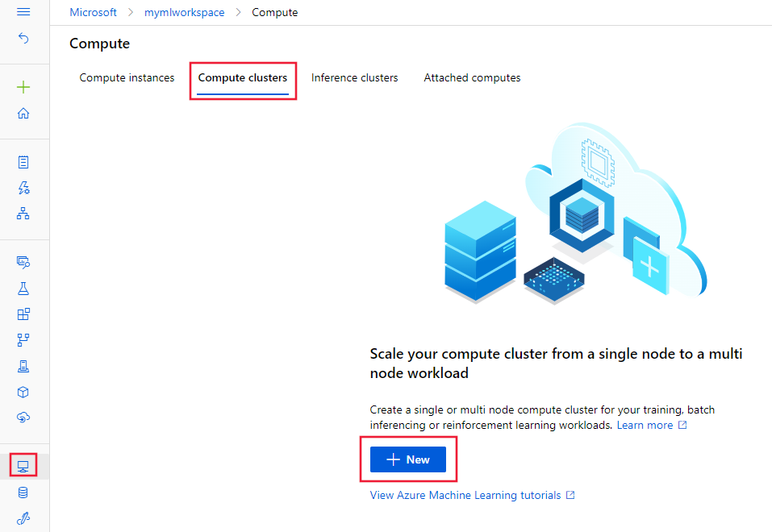Click external link icon beside Learn more
This screenshot has width=772, height=532.
(x=682, y=425)
